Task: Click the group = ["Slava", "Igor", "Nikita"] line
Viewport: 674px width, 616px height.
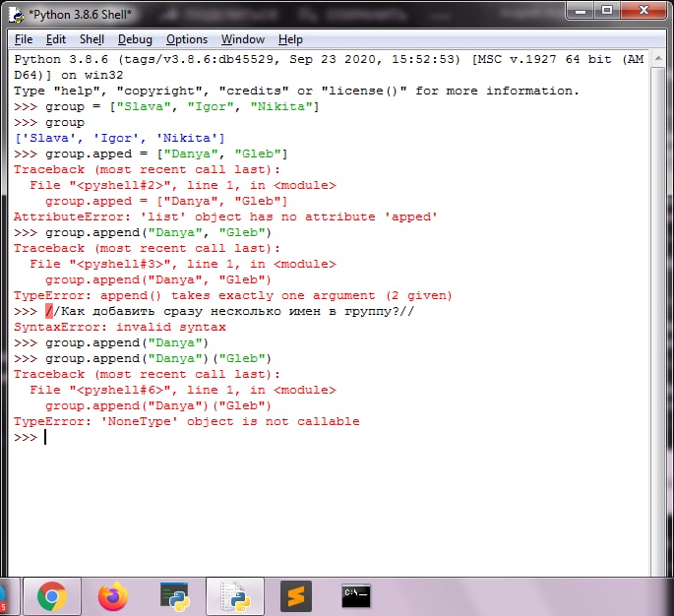Action: pos(167,106)
